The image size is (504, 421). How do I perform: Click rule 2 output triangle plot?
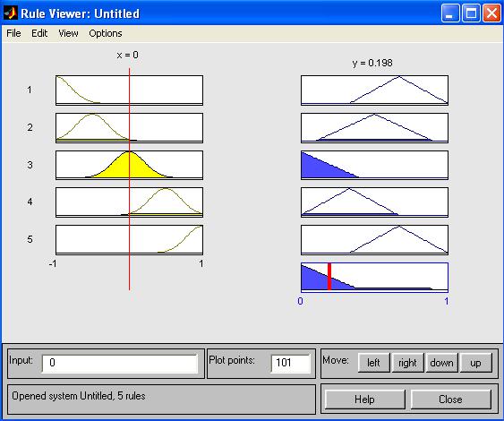374,128
